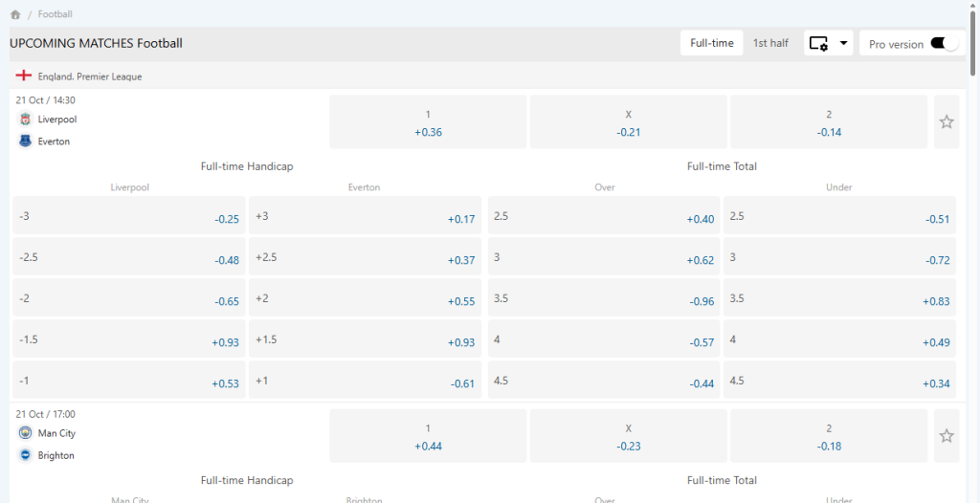Click the Everton team name
980x503 pixels.
click(x=54, y=142)
